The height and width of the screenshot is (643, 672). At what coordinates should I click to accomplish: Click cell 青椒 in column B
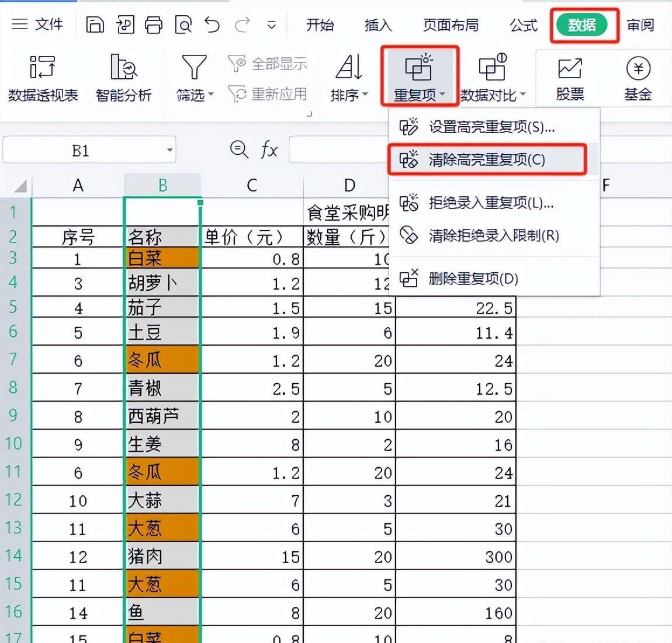(x=162, y=388)
